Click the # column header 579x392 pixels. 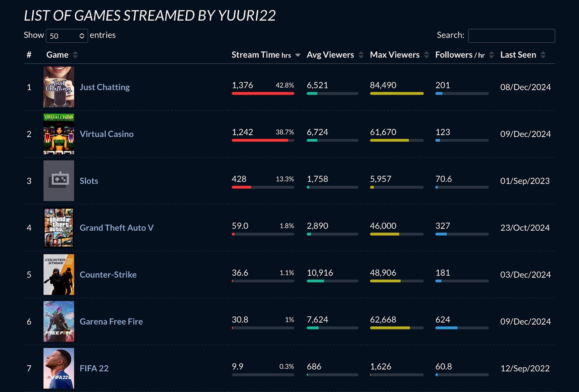click(29, 55)
